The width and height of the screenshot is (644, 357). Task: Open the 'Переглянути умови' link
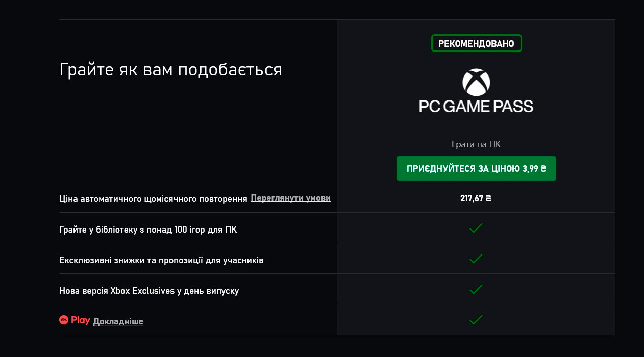290,198
